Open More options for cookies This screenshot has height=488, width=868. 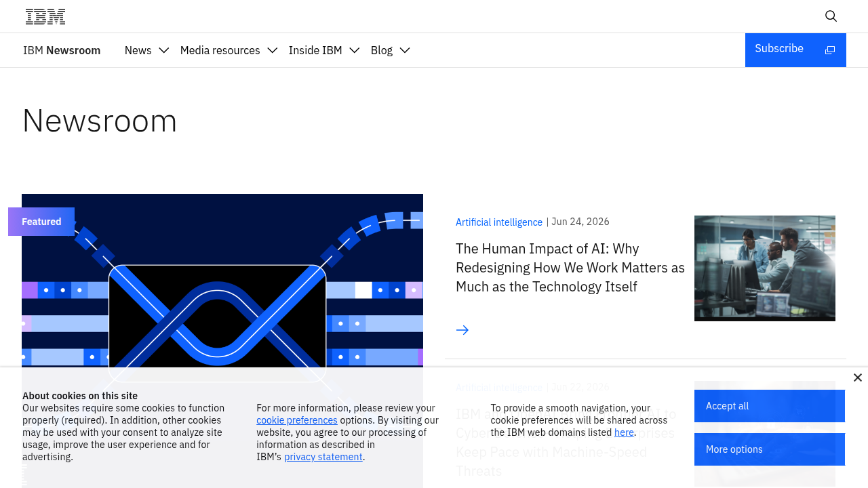tap(770, 449)
